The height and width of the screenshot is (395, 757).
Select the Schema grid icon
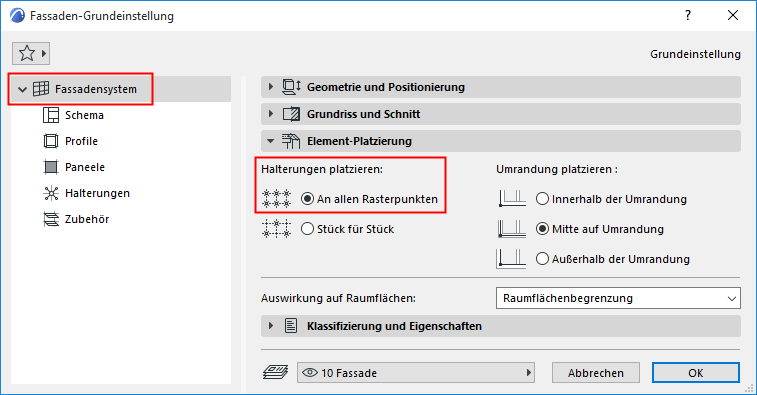coord(51,115)
